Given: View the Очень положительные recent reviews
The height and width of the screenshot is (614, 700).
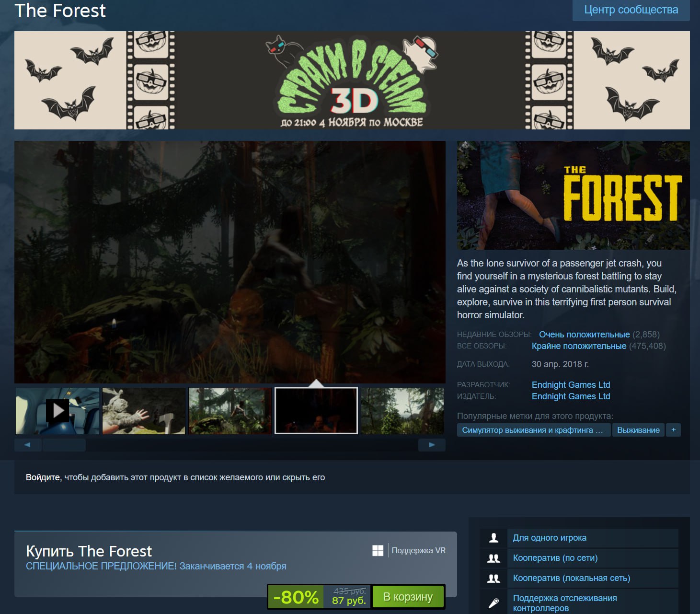Looking at the screenshot, I should tap(584, 335).
